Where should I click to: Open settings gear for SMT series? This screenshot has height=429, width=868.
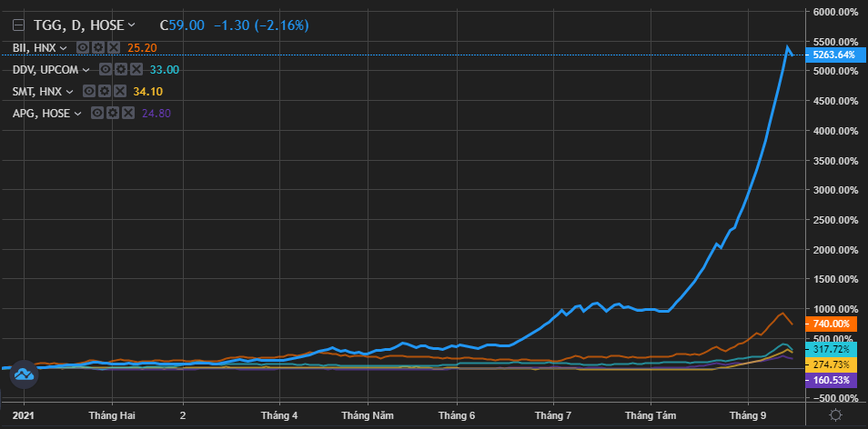(x=104, y=91)
